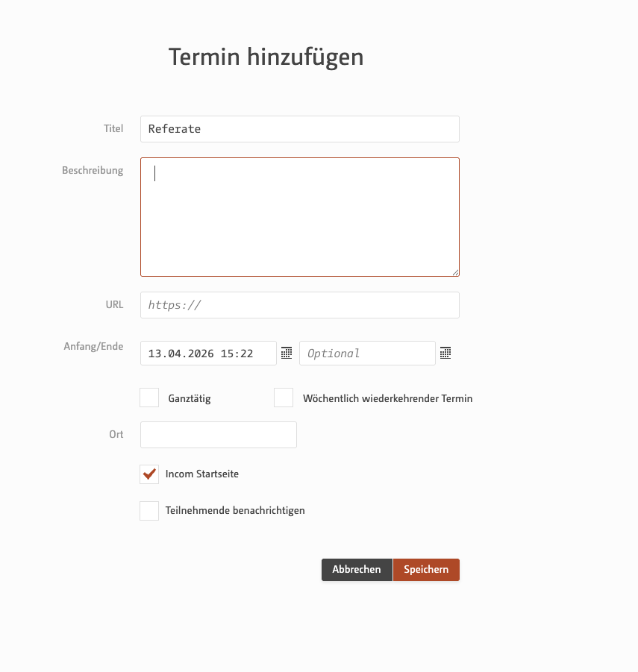Open the end date calendar picker icon

click(445, 353)
